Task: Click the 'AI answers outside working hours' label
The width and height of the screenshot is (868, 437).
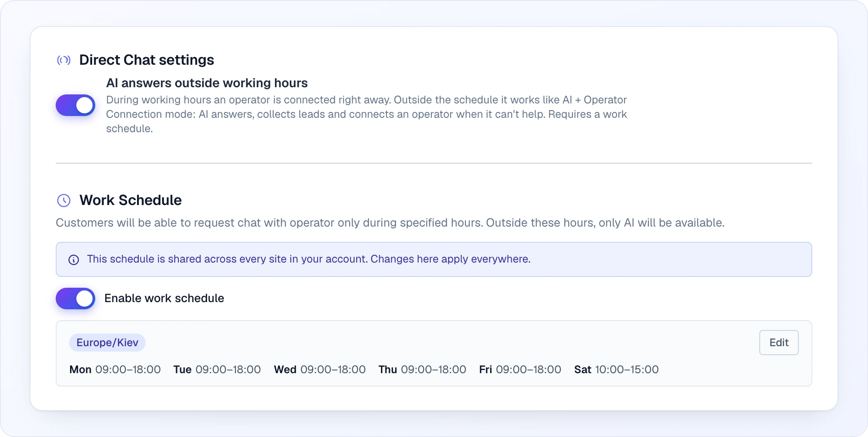Action: pyautogui.click(x=207, y=83)
